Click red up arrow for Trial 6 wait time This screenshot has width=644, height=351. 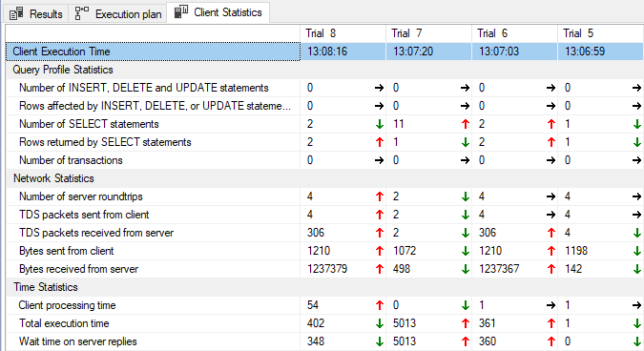551,341
